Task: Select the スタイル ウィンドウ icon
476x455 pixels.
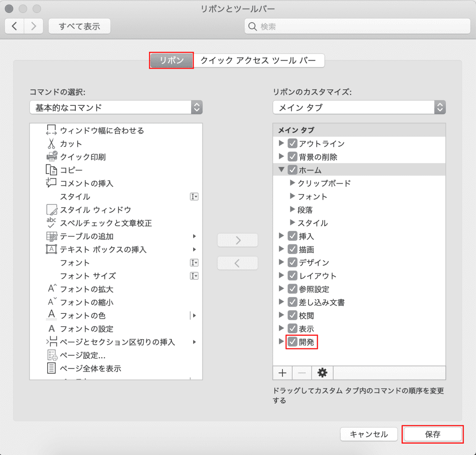Action: tap(51, 210)
